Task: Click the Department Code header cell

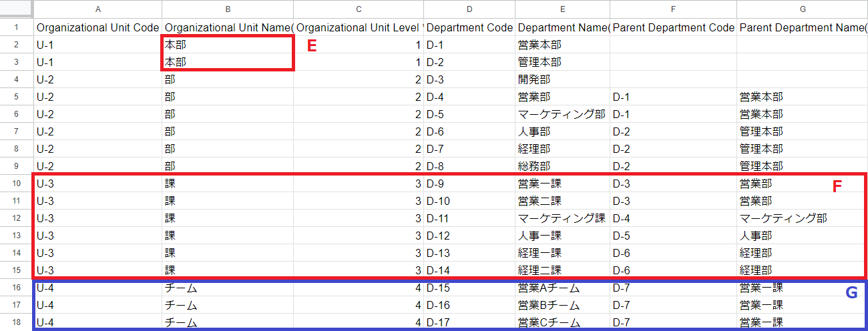Action: tap(469, 27)
